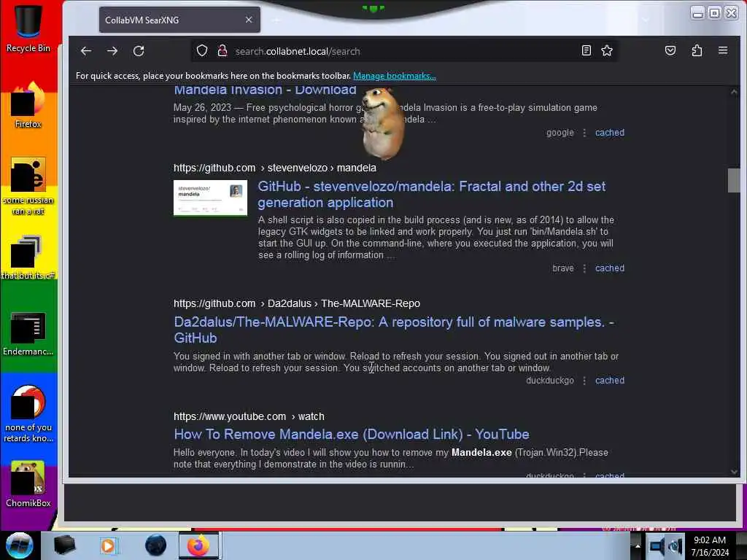Open menu dots beside the google engine label
This screenshot has width=747, height=560.
click(x=584, y=133)
